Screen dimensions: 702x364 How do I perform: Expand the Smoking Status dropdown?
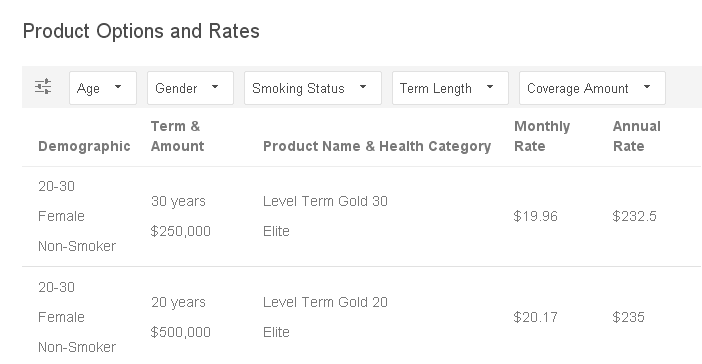pyautogui.click(x=312, y=88)
